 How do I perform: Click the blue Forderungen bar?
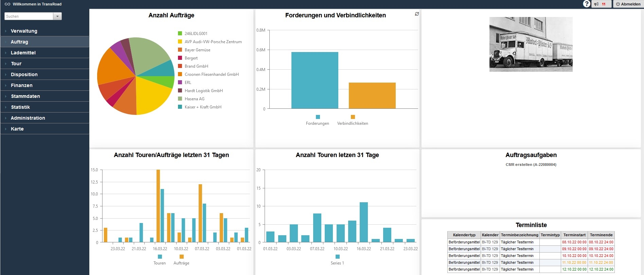pos(315,80)
